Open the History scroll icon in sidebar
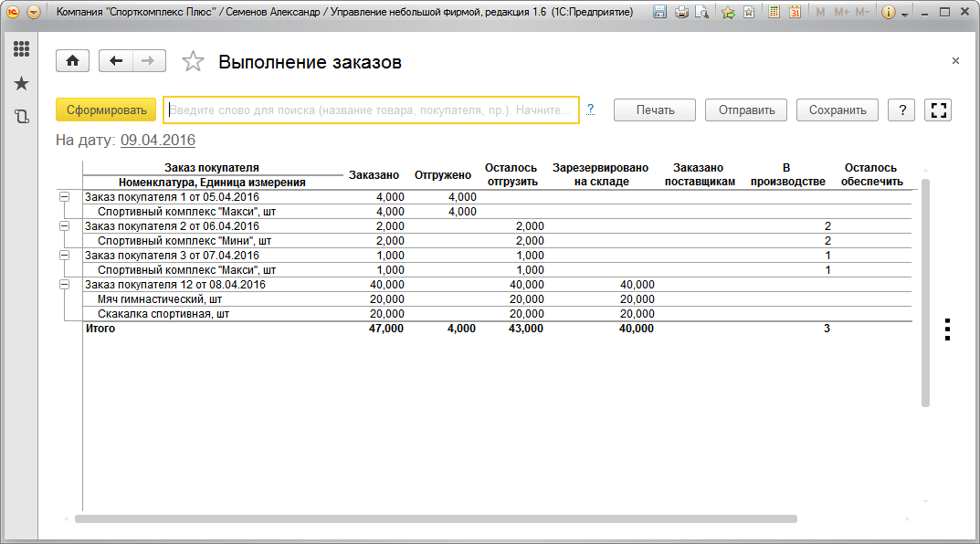Image resolution: width=980 pixels, height=544 pixels. pos(21,117)
